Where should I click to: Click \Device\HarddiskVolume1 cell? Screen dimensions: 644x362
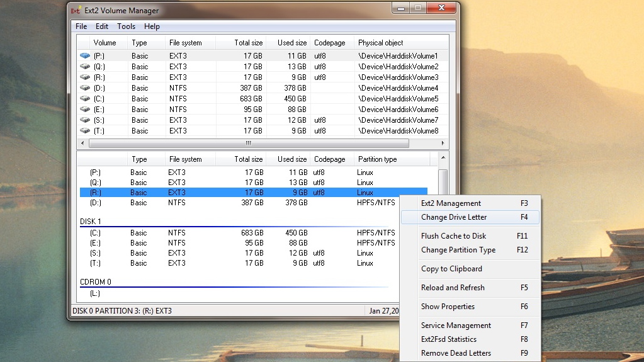(x=398, y=55)
